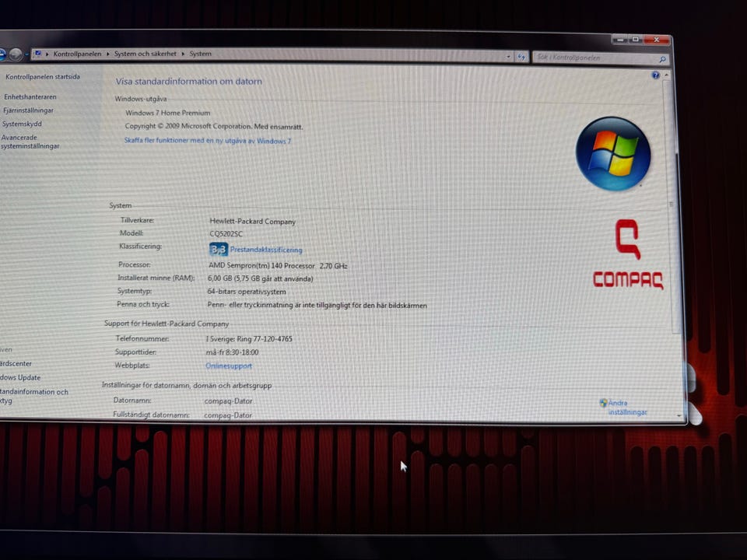Open Systemskydd from the sidebar
Screen dimensions: 747x560
(22, 124)
